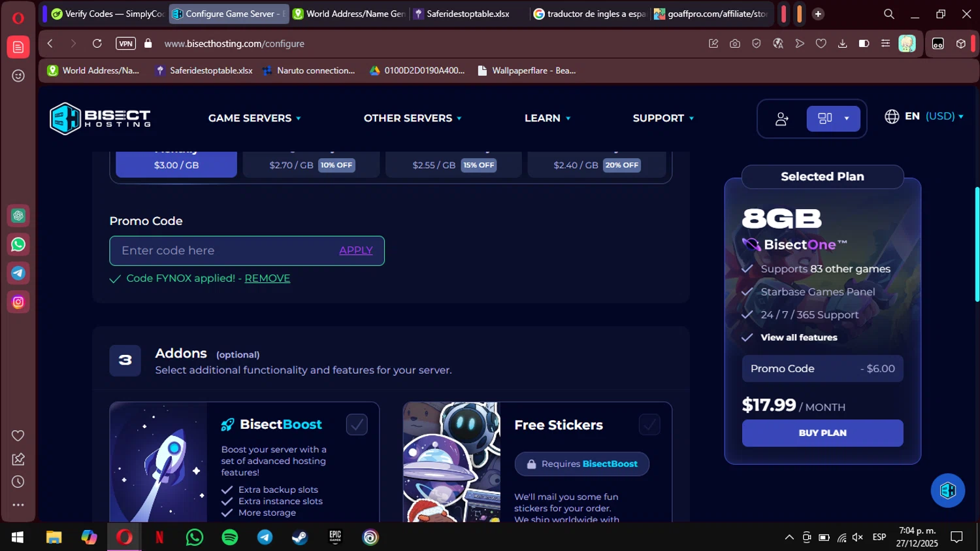Switch to World Address/Name Generator tab

coord(349,14)
